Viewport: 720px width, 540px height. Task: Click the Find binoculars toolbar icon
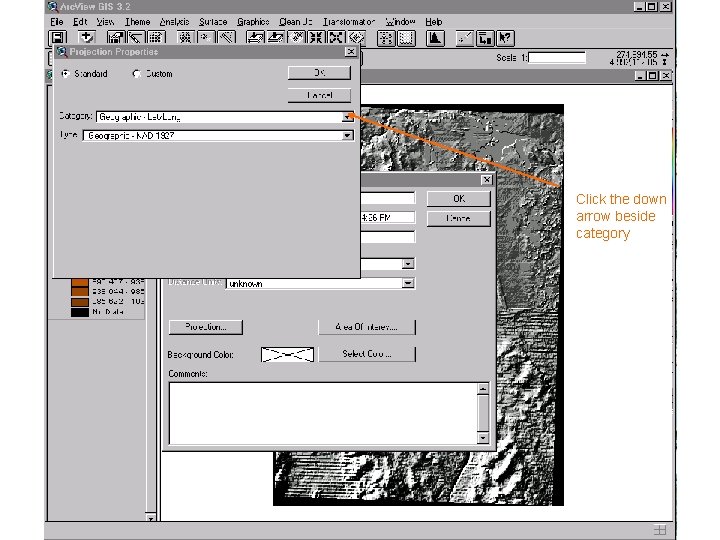(186, 38)
